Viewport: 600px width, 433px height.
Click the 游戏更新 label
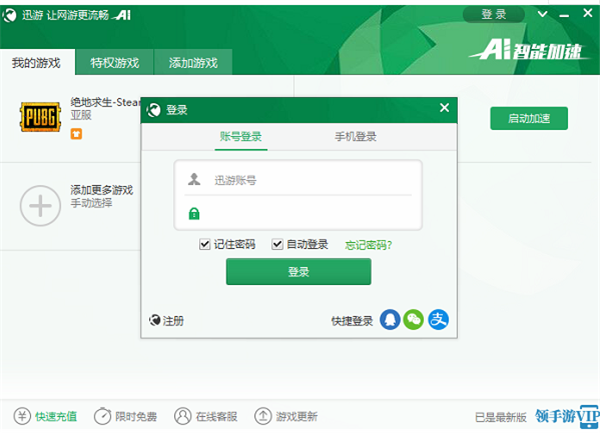point(297,416)
